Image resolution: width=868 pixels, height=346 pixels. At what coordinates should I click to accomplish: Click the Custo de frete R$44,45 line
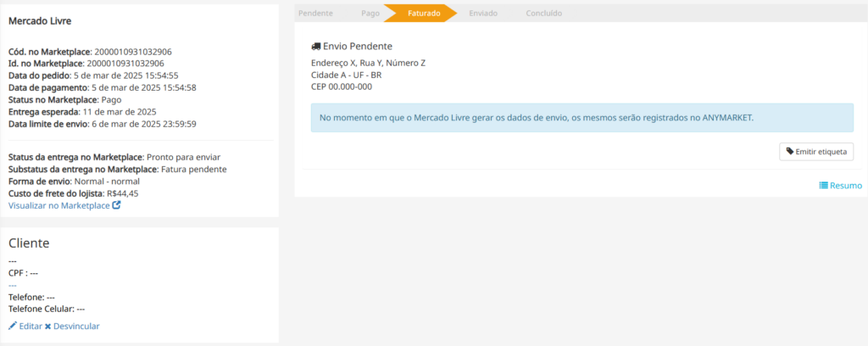pyautogui.click(x=74, y=193)
